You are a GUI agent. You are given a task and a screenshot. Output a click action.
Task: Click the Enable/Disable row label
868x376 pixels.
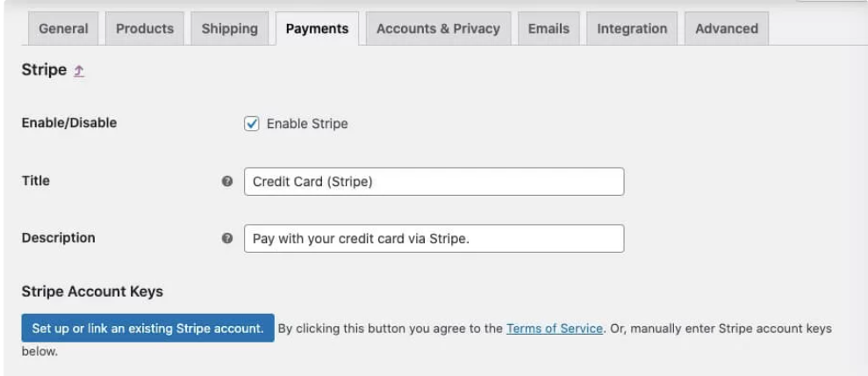(x=68, y=123)
